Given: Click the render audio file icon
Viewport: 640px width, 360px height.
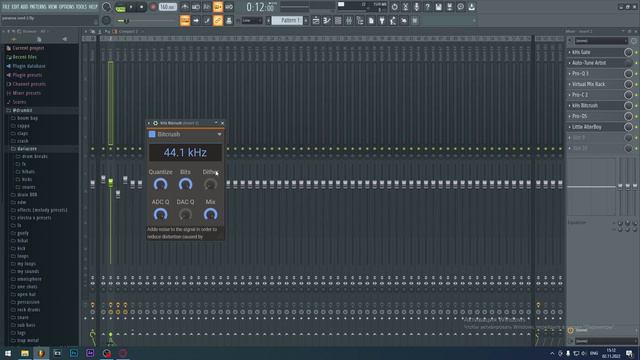Looking at the screenshot, I should [449, 7].
